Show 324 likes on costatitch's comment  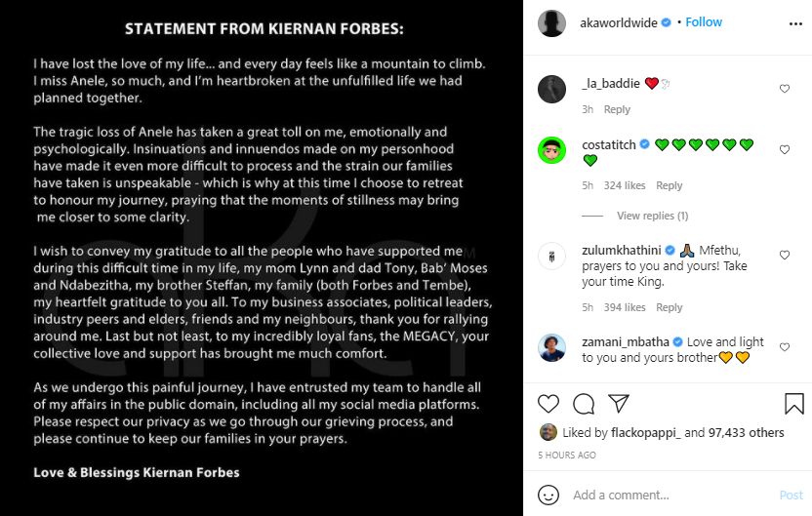(x=625, y=185)
